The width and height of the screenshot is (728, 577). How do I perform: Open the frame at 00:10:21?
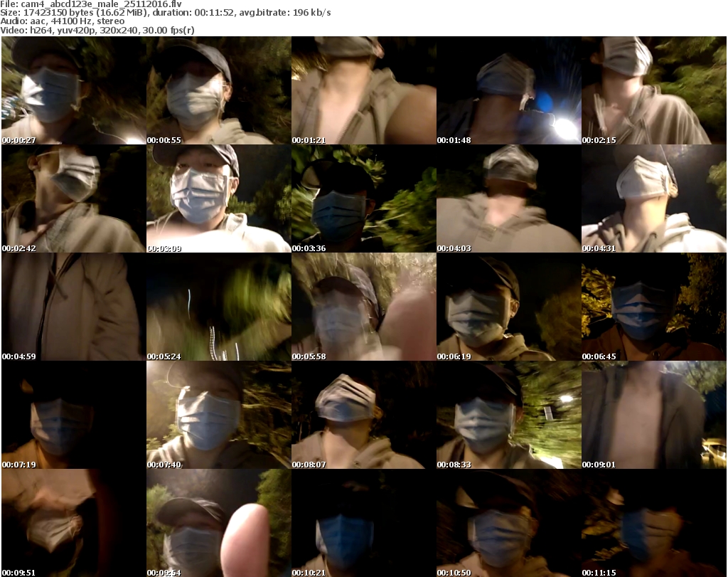click(363, 523)
